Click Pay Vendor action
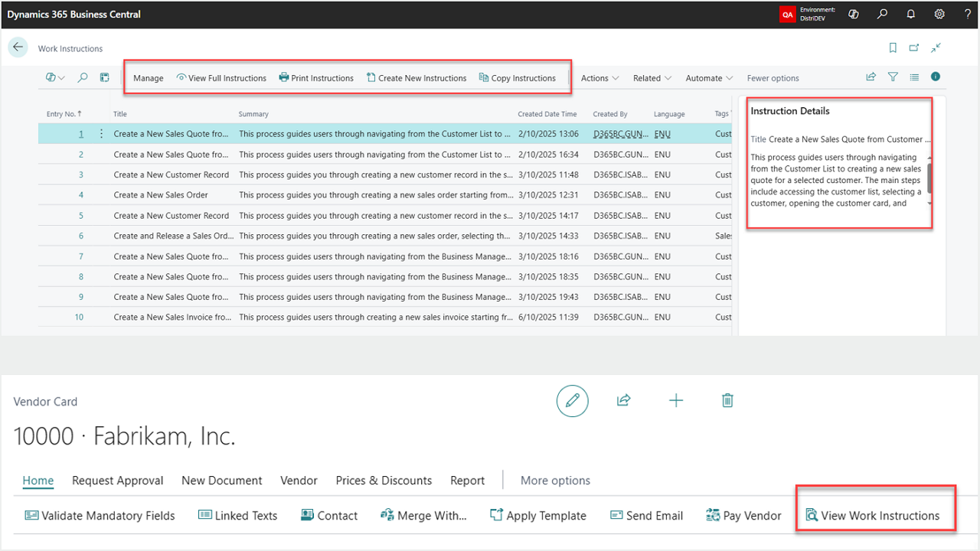The width and height of the screenshot is (980, 551). pyautogui.click(x=743, y=516)
